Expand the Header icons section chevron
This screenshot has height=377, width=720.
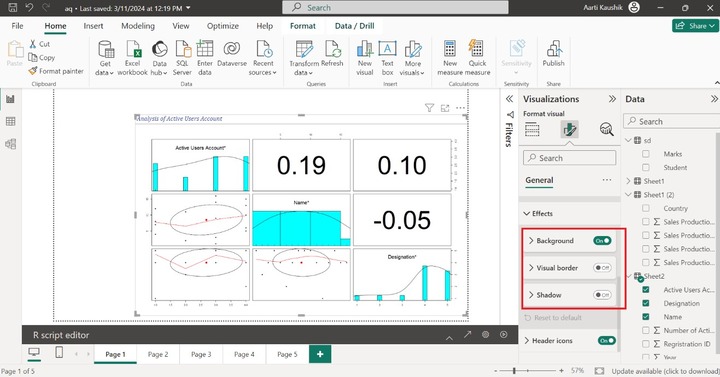(527, 341)
